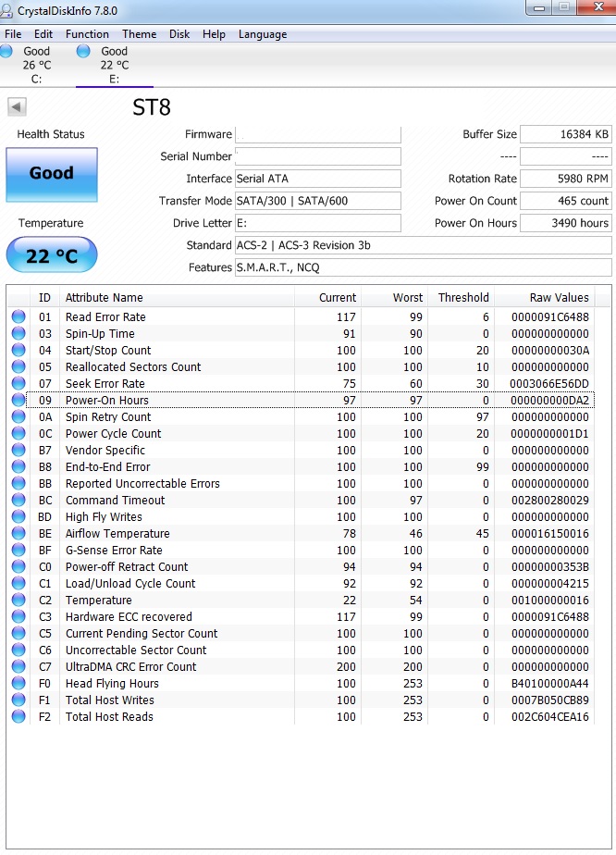Click raw value 002800280029
Viewport: 616px width, 855px height.
click(x=549, y=500)
